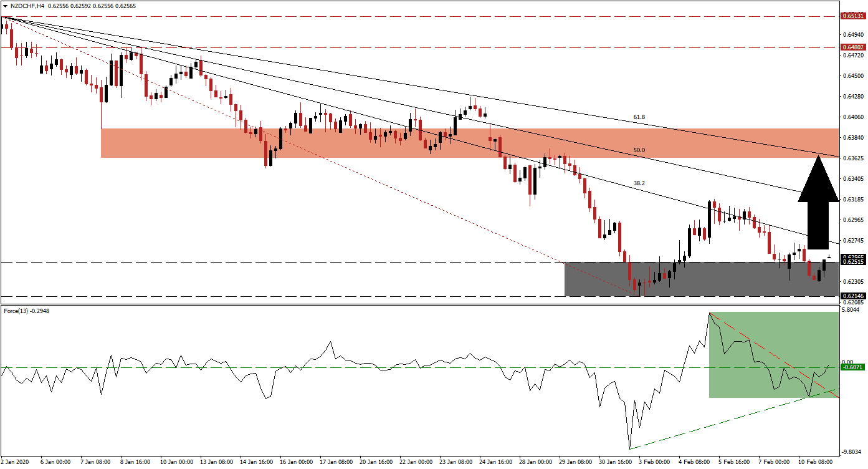Click the 2 Jan 2020 date label

[15, 462]
